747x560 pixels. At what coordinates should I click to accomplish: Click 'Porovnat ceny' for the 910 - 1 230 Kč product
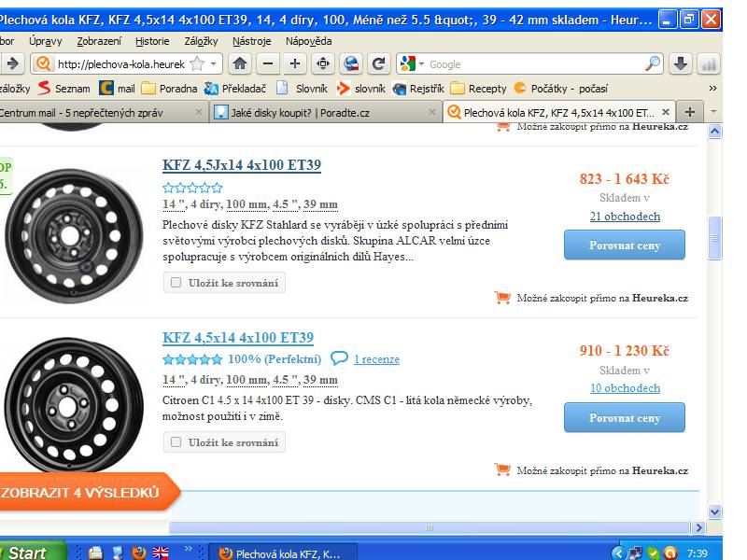point(625,417)
